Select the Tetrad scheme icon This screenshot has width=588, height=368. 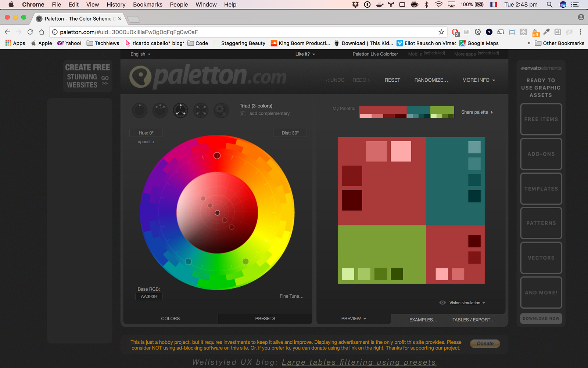pyautogui.click(x=201, y=110)
